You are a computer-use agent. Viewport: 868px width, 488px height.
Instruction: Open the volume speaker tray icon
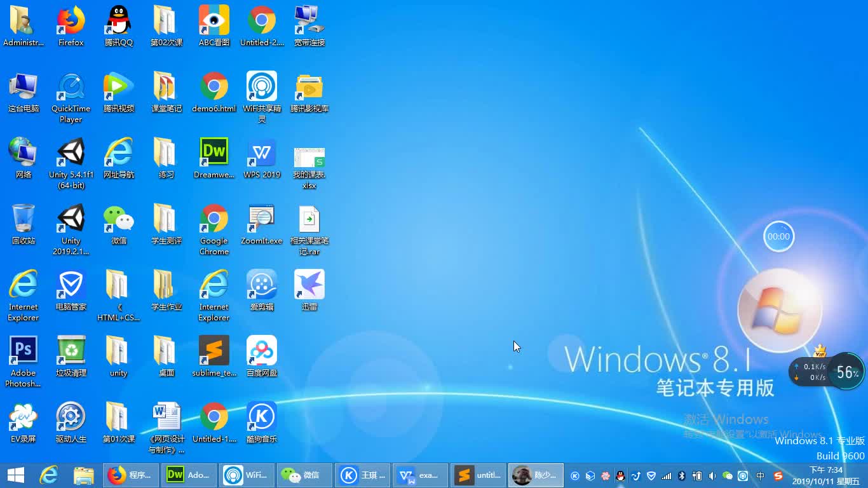712,475
